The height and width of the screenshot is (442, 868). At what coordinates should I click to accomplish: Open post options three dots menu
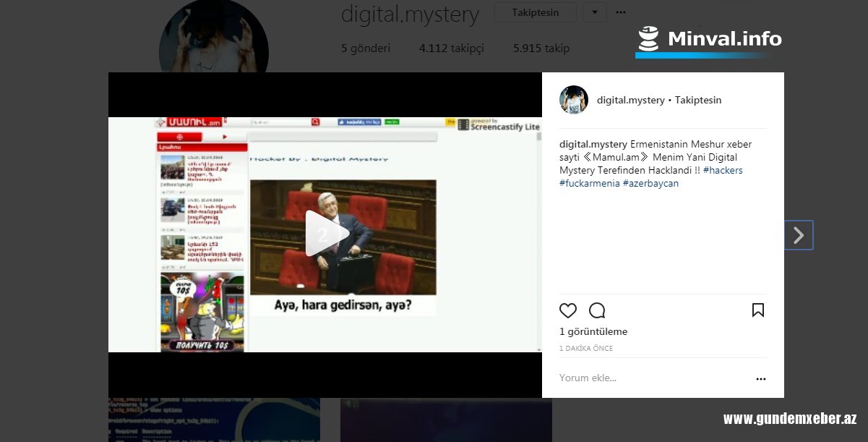pyautogui.click(x=760, y=378)
